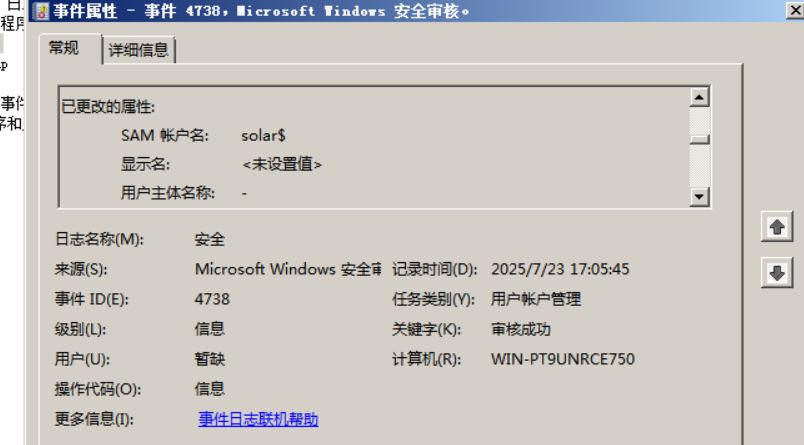
Task: Click the 用户帐户管理 task category value
Action: [535, 299]
